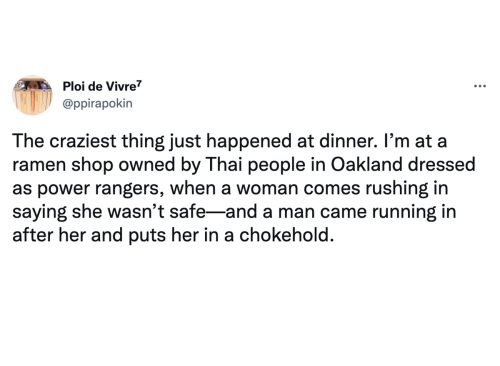Viewport: 500px width, 366px height.
Task: Open the three-dot more options menu
Action: tap(480, 86)
